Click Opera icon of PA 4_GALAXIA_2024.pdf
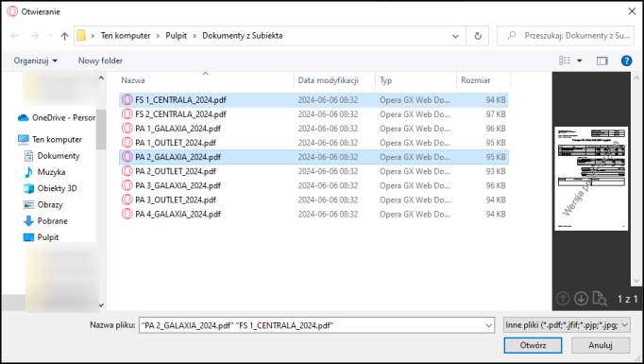The width and height of the screenshot is (644, 364). click(x=127, y=214)
